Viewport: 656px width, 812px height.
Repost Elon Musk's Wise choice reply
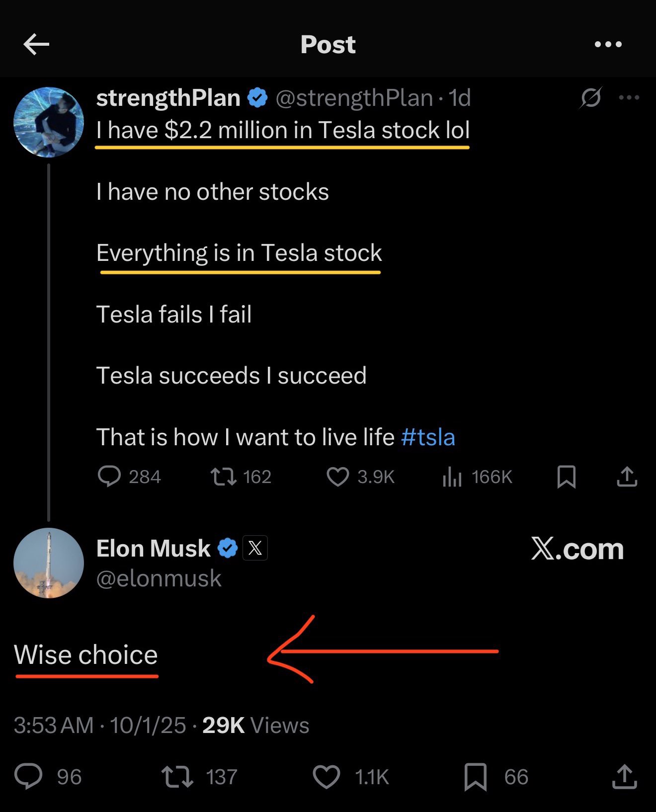pyautogui.click(x=177, y=777)
